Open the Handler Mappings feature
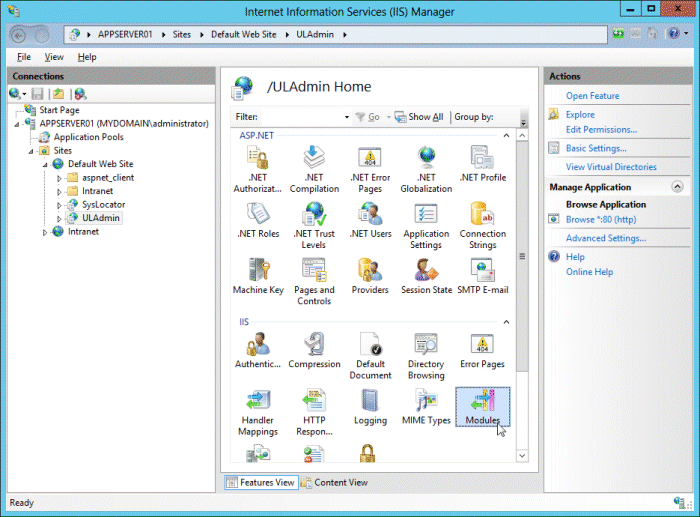 [x=258, y=413]
